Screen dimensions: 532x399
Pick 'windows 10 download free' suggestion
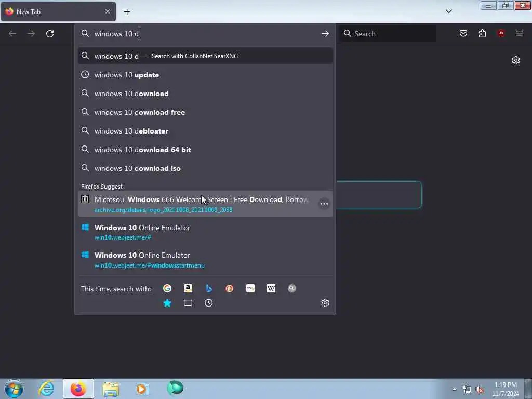coord(205,112)
